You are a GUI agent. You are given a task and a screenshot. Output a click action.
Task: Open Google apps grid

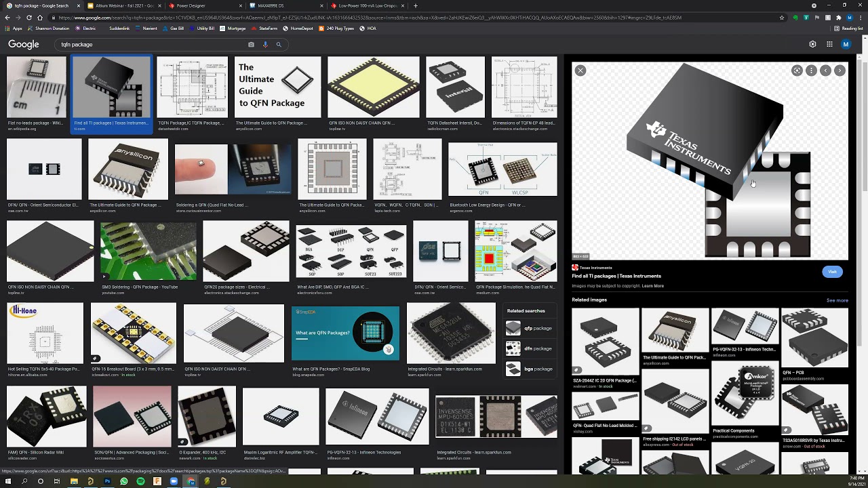[829, 45]
